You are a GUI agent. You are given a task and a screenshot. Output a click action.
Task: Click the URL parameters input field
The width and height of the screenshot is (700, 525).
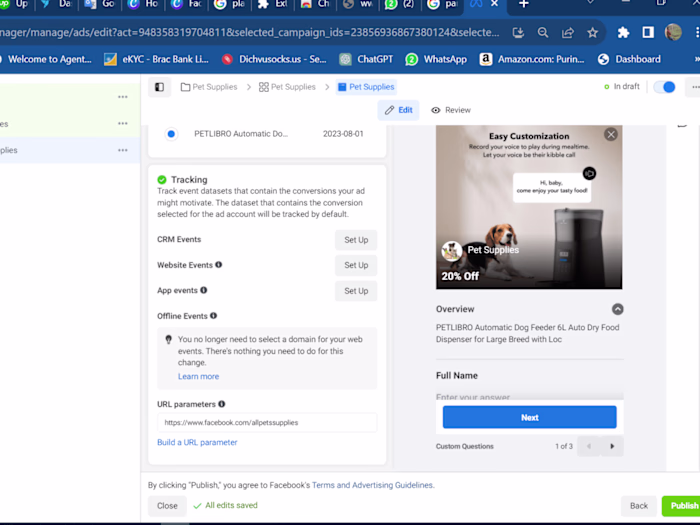tap(266, 422)
